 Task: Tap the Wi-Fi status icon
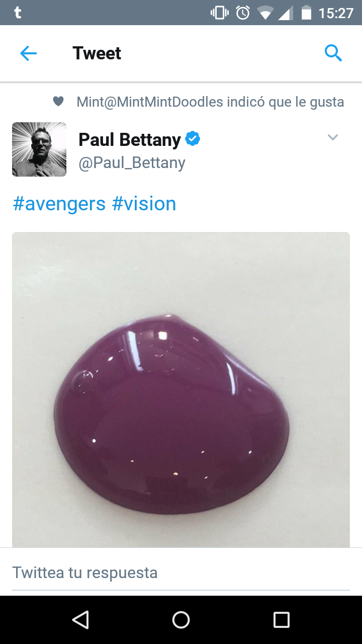click(265, 13)
